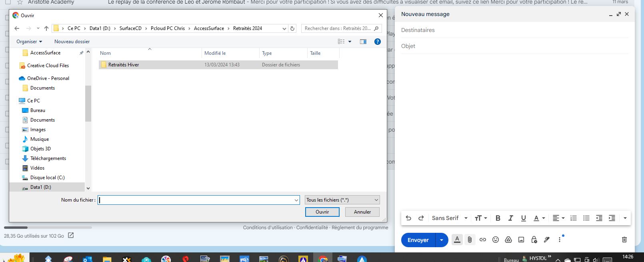644x262 pixels.
Task: Click Objet subject field
Action: 515,46
